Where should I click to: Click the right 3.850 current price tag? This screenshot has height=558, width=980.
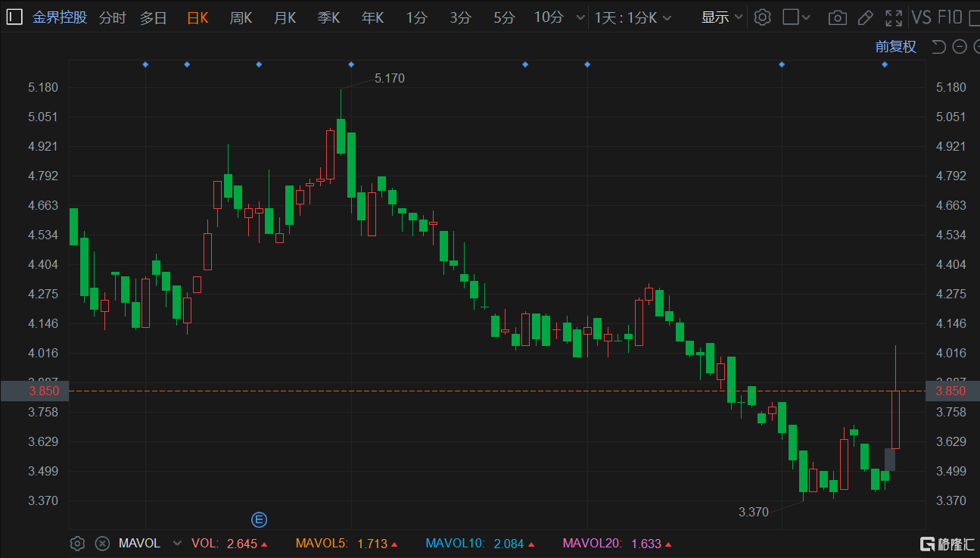(x=952, y=391)
